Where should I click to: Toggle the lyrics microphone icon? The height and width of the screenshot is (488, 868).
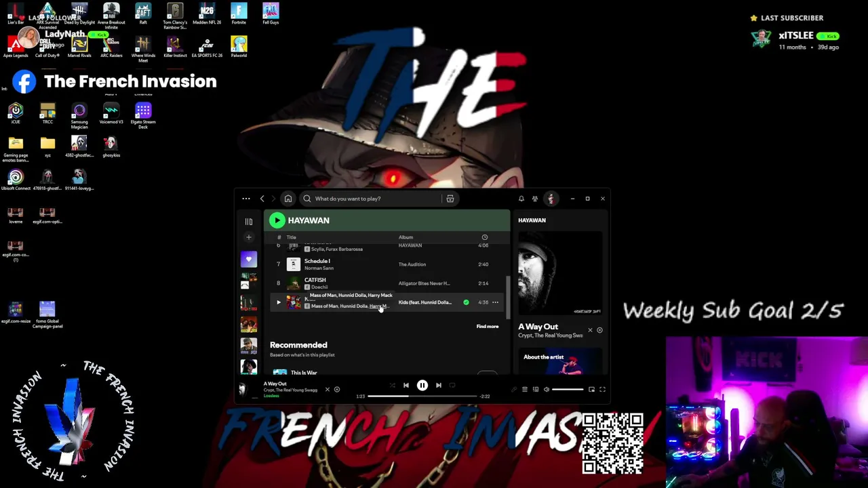[513, 390]
